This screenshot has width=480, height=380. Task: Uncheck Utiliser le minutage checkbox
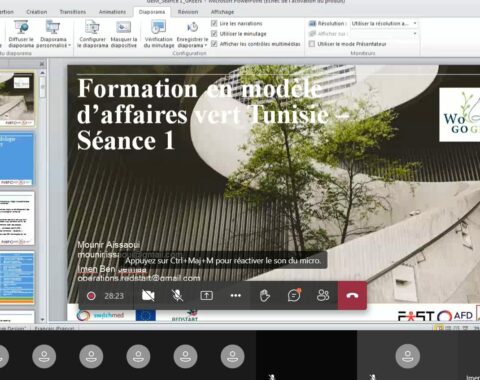click(214, 33)
